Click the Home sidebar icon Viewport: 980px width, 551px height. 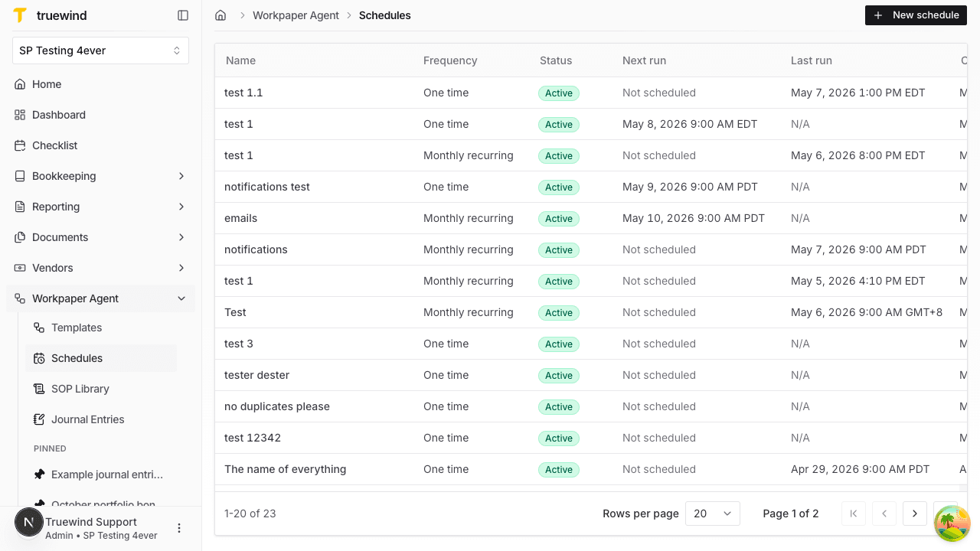(20, 84)
